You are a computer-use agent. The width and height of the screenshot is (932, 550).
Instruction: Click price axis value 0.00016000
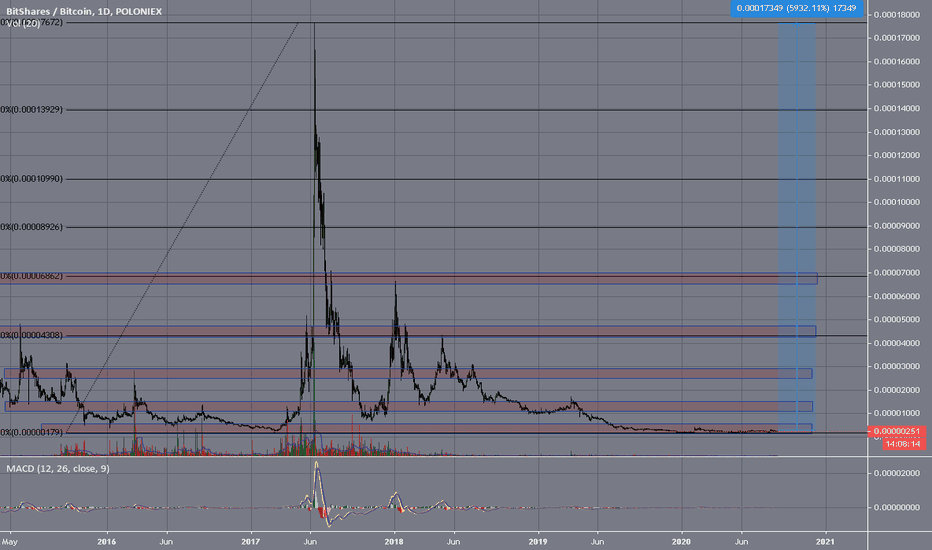click(897, 61)
